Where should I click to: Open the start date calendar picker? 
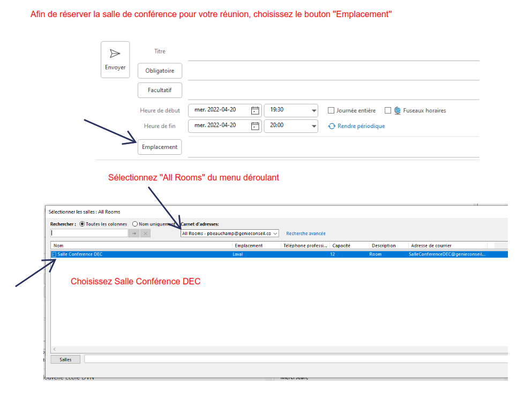tap(255, 110)
